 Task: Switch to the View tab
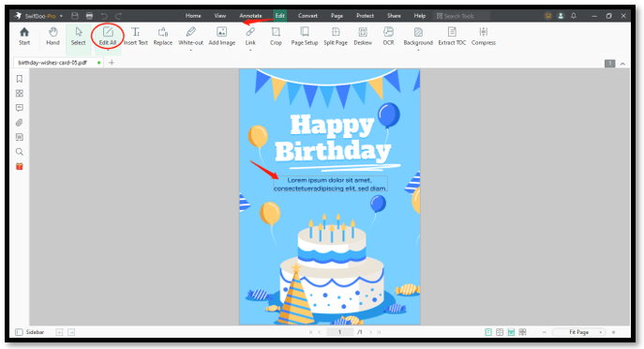(x=219, y=16)
